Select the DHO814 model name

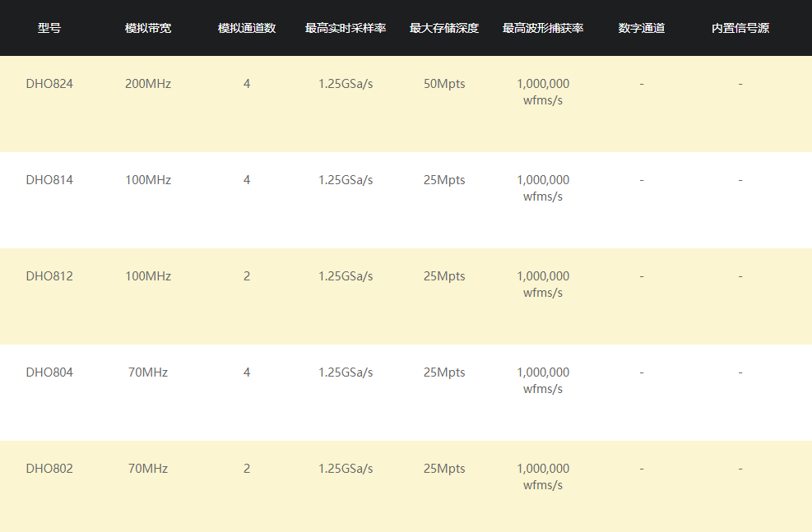[x=49, y=180]
